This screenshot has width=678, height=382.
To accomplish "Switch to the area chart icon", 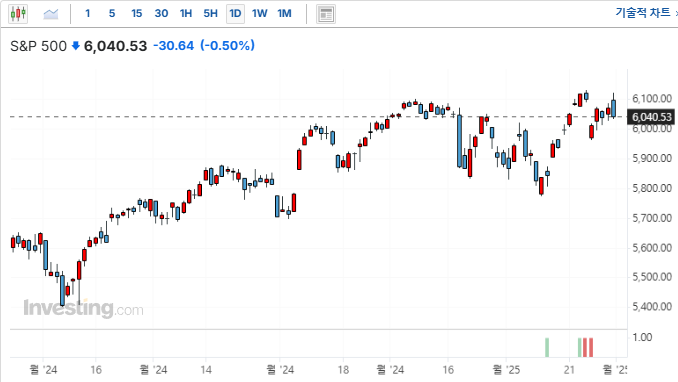I will [x=51, y=14].
